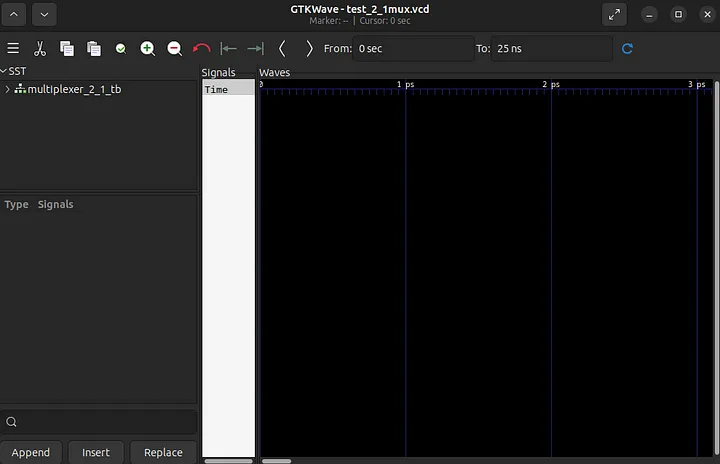Click the Replace button

(x=163, y=453)
